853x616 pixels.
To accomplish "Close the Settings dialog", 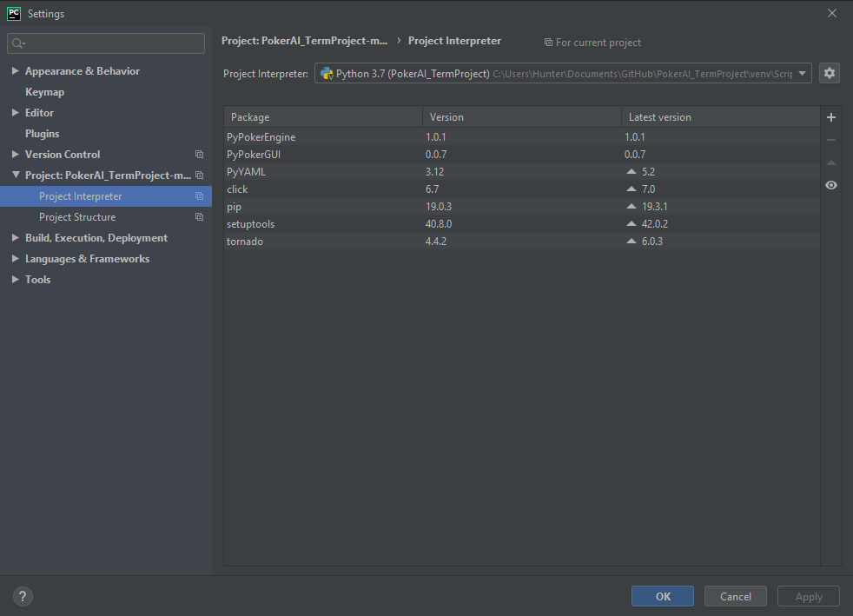I will pos(832,13).
